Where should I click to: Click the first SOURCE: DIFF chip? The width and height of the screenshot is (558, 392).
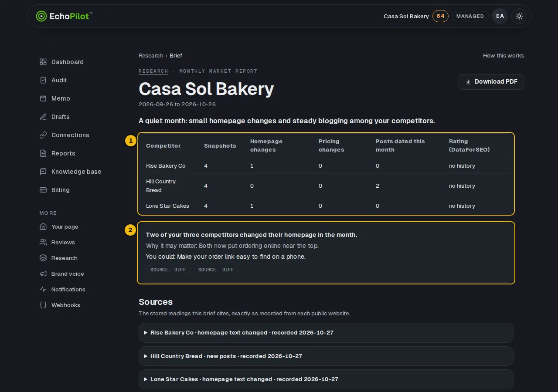pos(168,270)
